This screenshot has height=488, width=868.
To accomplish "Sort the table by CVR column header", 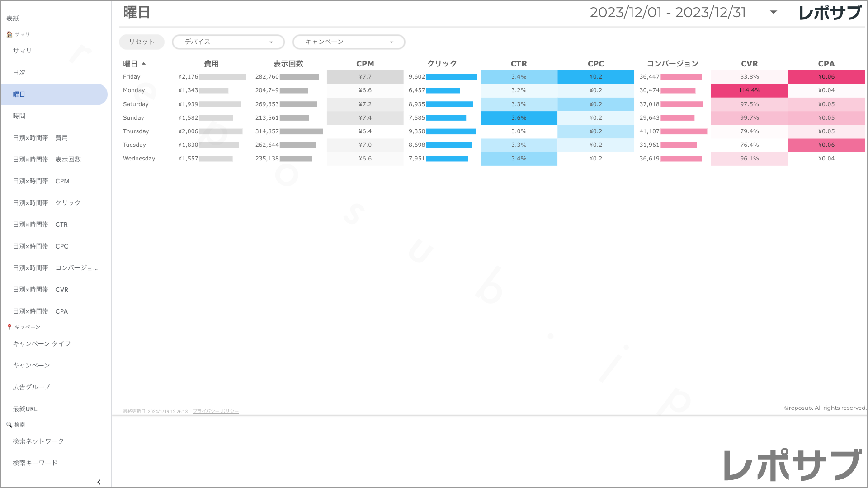I will [749, 64].
